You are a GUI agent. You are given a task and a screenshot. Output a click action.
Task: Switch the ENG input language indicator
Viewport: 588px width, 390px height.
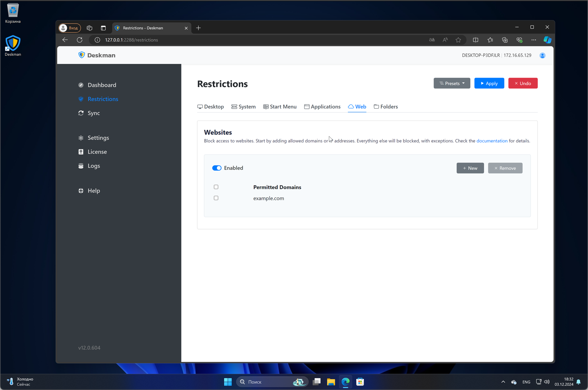tap(526, 382)
